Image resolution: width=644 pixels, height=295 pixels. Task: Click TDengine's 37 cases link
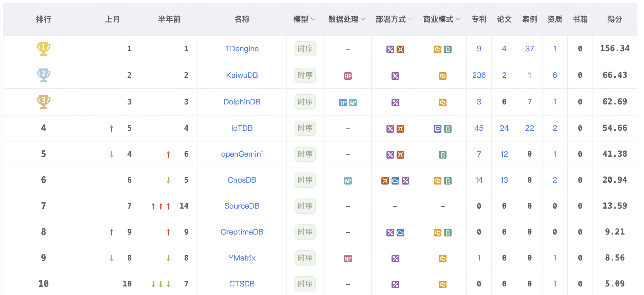click(x=530, y=49)
